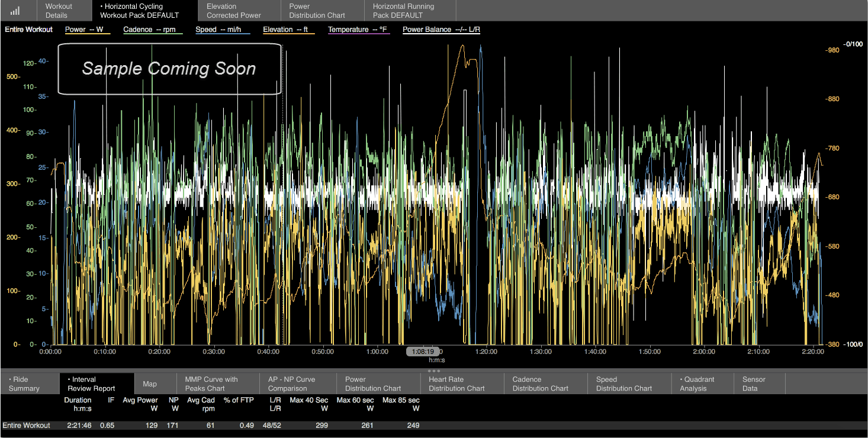Click the 1:50:00 time axis label
The height and width of the screenshot is (438, 868).
(650, 352)
